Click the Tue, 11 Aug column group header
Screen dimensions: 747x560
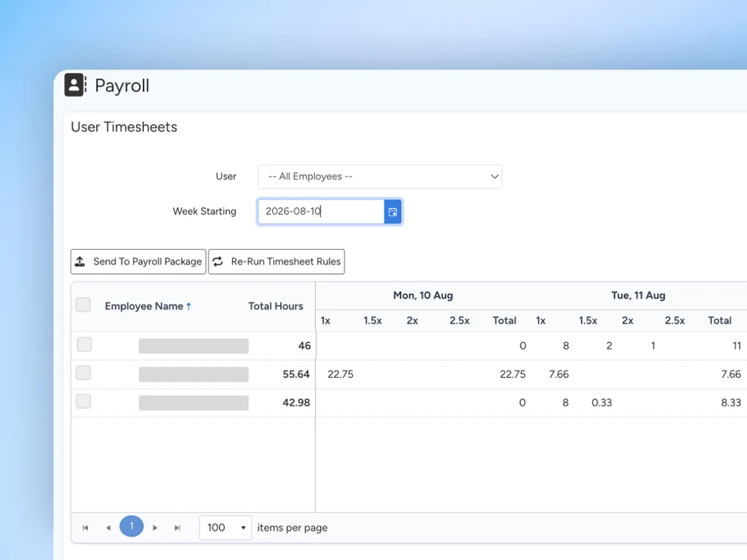[x=638, y=296]
